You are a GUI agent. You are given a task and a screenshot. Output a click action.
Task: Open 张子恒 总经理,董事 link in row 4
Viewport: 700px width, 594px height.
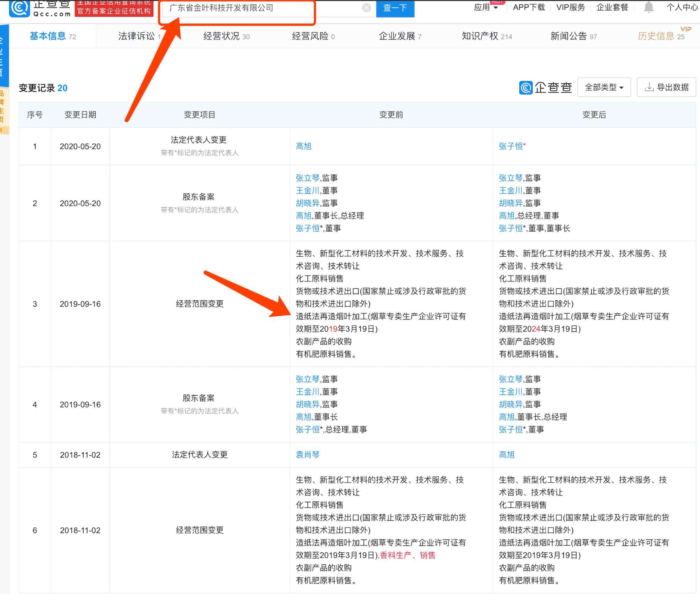click(x=308, y=429)
